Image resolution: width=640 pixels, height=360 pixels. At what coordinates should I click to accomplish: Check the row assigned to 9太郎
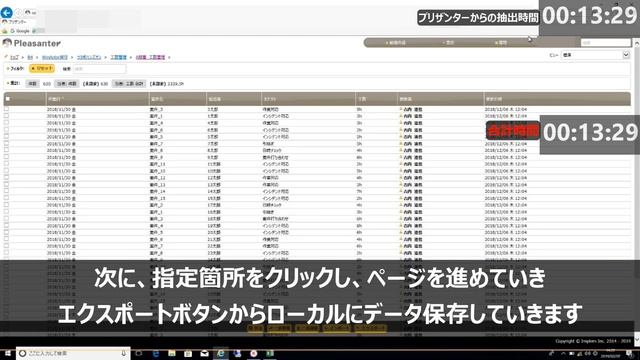pos(6,157)
